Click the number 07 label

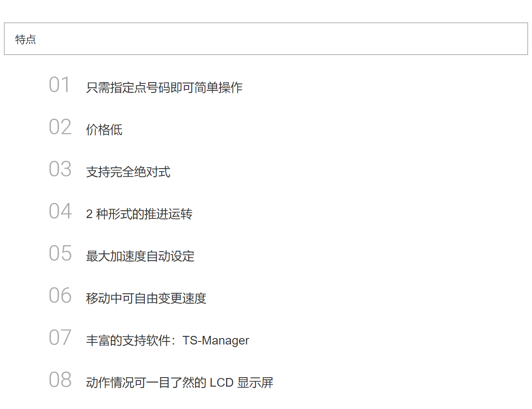(60, 338)
